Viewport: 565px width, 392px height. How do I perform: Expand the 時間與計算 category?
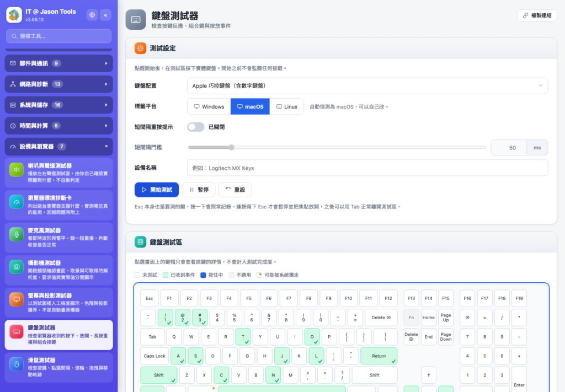pyautogui.click(x=58, y=126)
